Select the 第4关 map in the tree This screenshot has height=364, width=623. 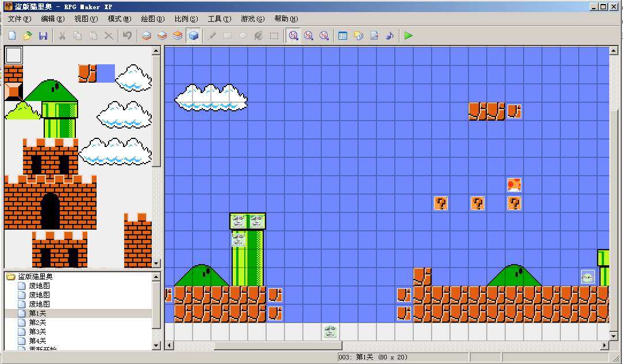pyautogui.click(x=37, y=340)
